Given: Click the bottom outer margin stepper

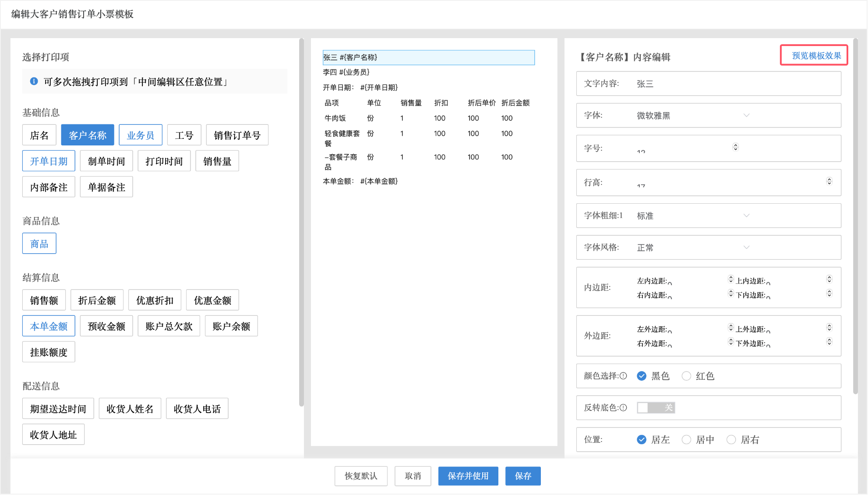Looking at the screenshot, I should pos(829,342).
